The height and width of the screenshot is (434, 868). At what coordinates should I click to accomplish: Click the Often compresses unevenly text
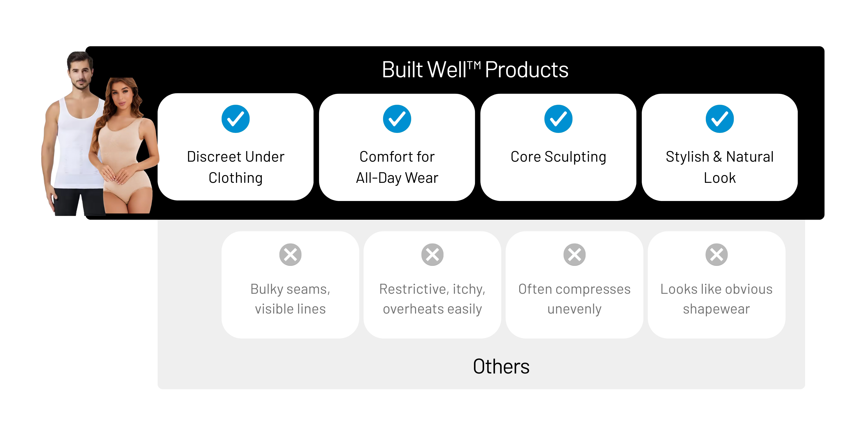pyautogui.click(x=575, y=299)
